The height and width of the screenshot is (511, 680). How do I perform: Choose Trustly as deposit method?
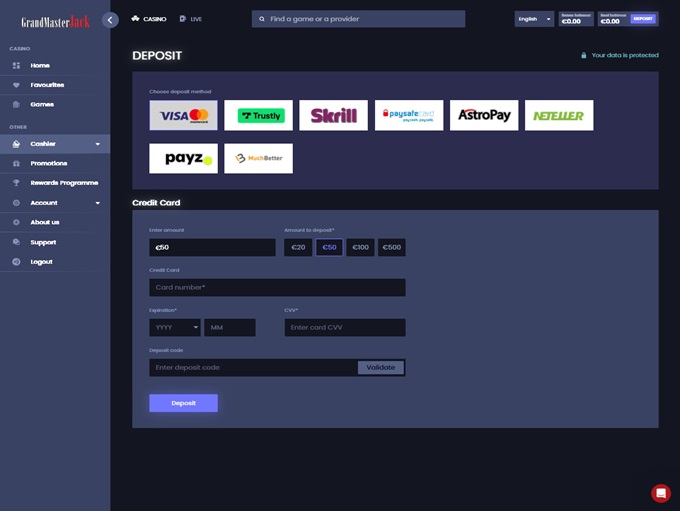(x=258, y=116)
